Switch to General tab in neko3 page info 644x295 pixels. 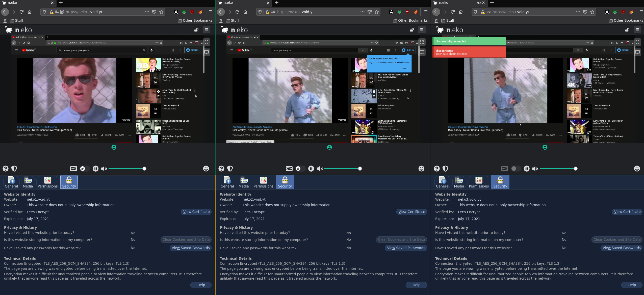pyautogui.click(x=443, y=182)
